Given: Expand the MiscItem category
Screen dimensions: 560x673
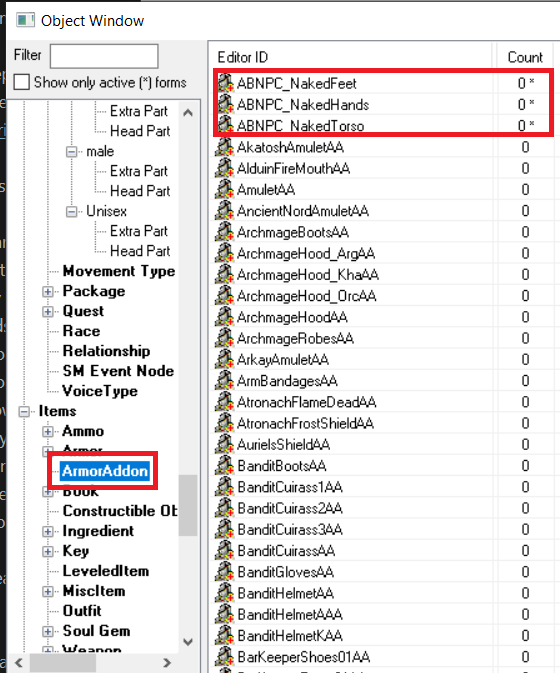Looking at the screenshot, I should [x=48, y=591].
